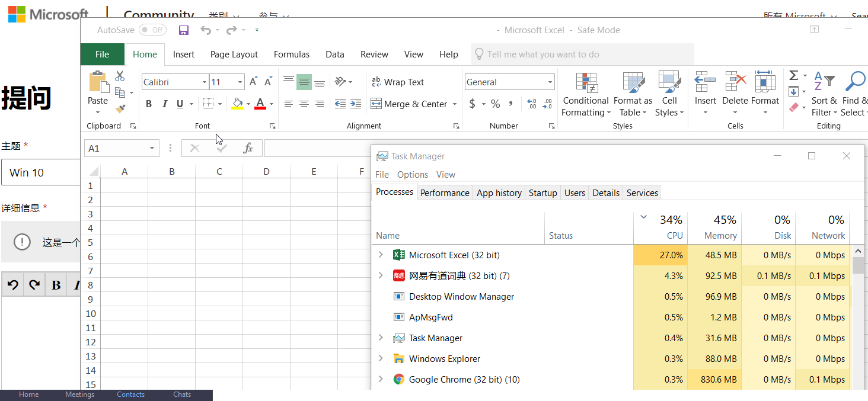Activate the Format Painter brush
The image size is (868, 401).
point(120,108)
